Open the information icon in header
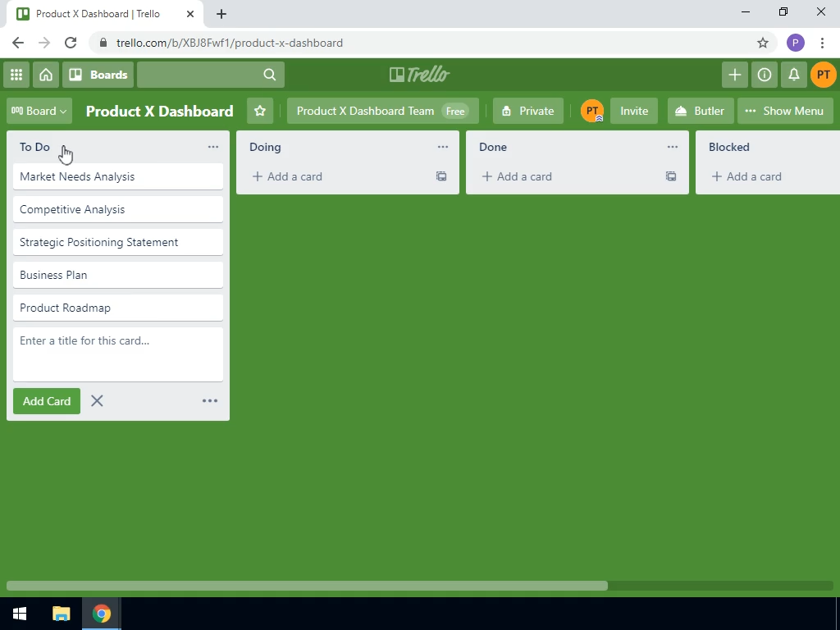The height and width of the screenshot is (630, 840). 764,75
